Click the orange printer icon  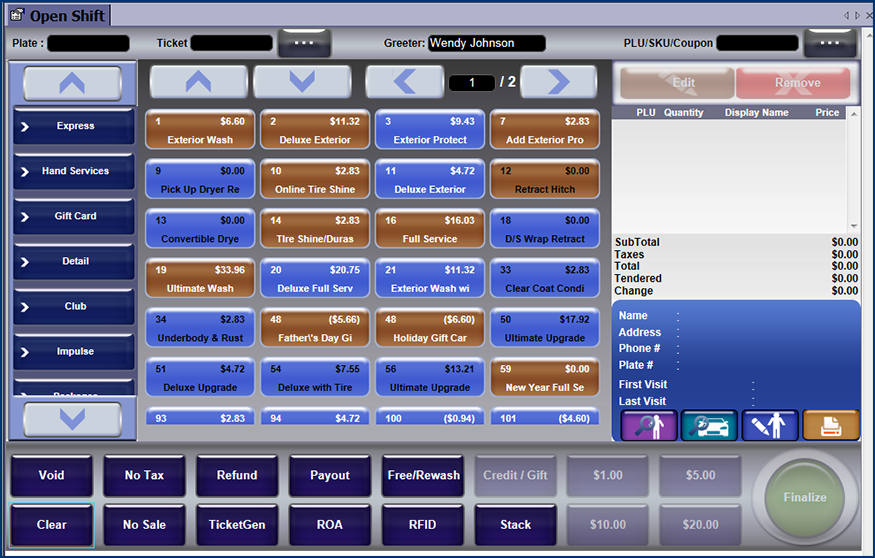(830, 425)
